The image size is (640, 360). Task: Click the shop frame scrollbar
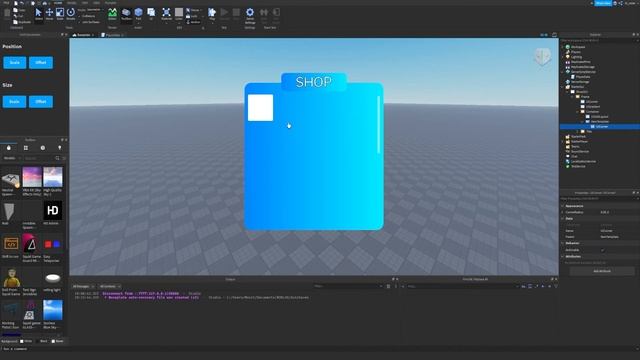point(379,125)
